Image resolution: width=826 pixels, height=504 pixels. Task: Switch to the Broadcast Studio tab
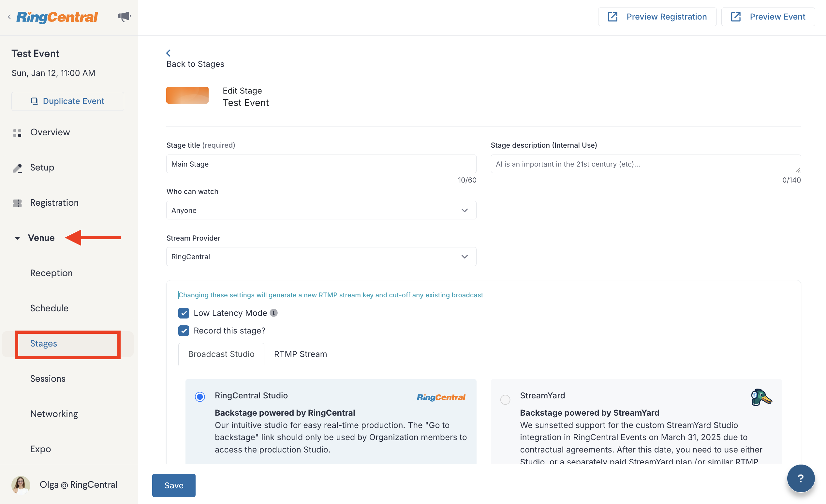tap(221, 354)
